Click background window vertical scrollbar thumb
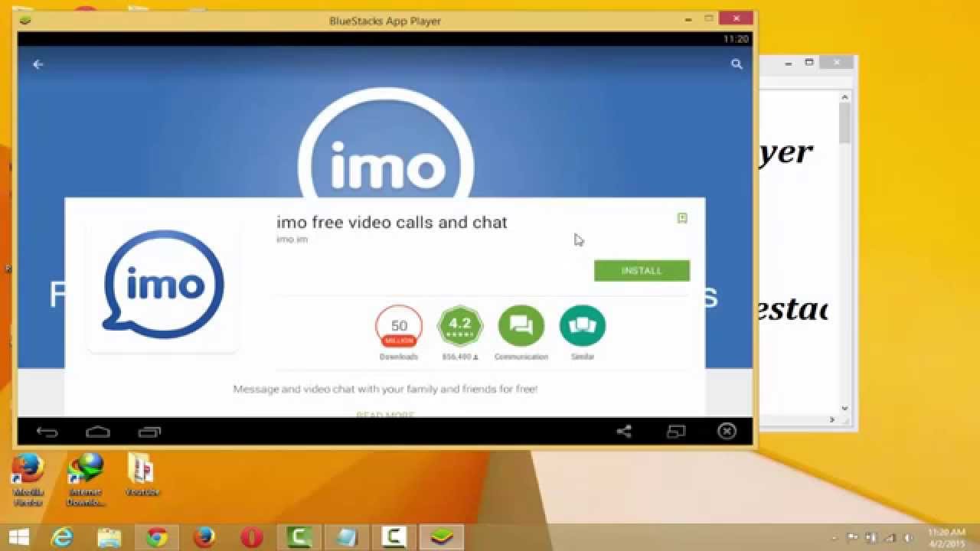The image size is (980, 551). 844,122
